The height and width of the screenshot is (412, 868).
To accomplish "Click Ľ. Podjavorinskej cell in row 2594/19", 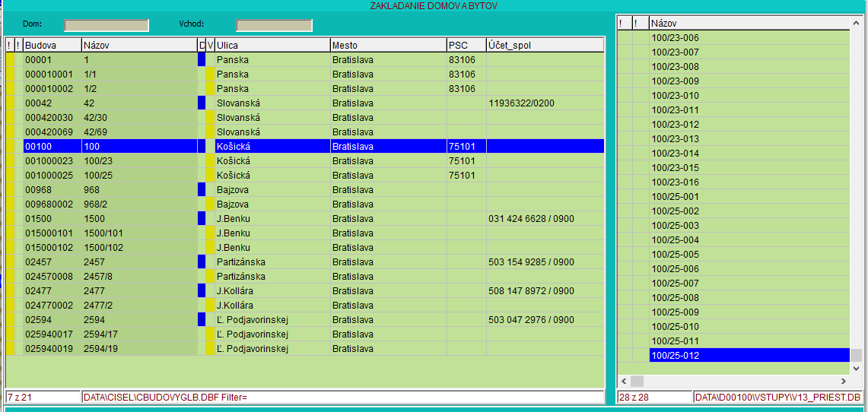I will 272,348.
